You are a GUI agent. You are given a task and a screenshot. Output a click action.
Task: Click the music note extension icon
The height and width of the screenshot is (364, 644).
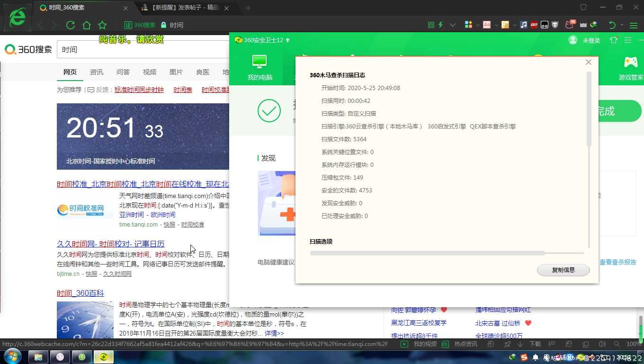coord(524,25)
